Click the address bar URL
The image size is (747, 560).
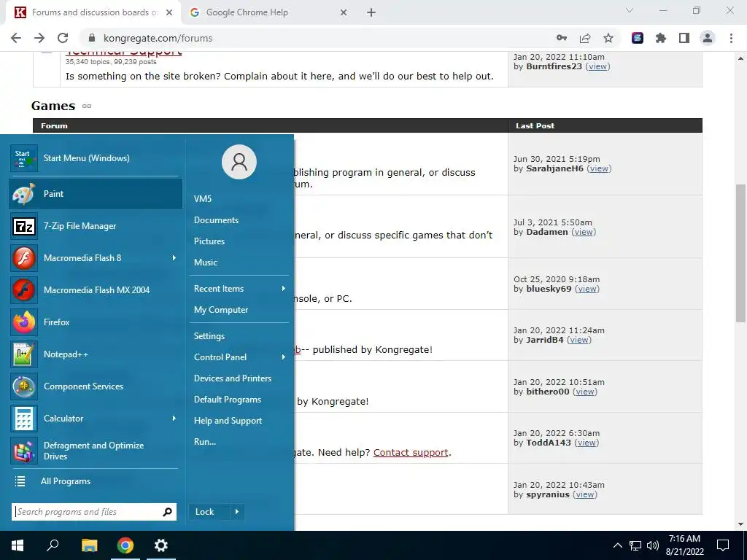pyautogui.click(x=158, y=38)
